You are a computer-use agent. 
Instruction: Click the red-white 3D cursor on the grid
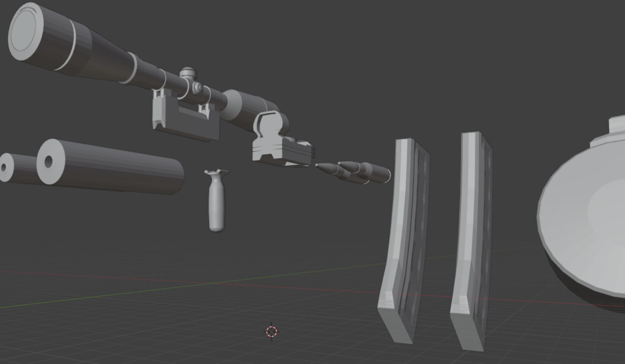tap(271, 332)
